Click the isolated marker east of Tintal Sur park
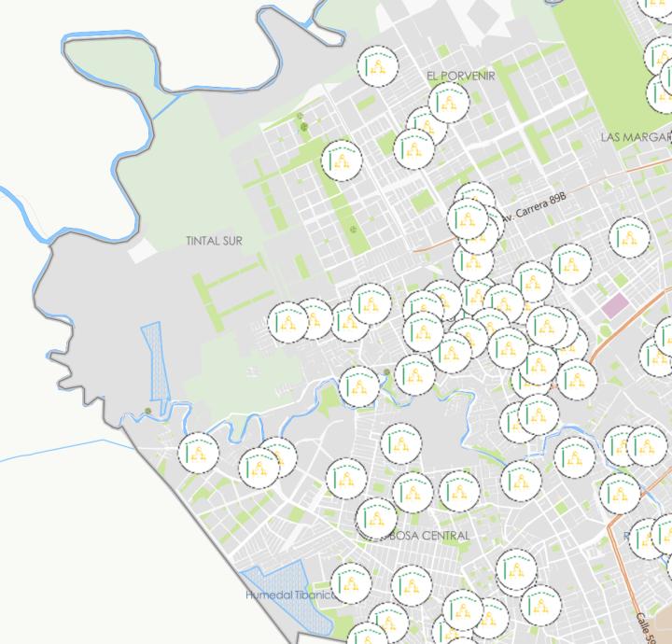This screenshot has height=644, width=672. coord(342,161)
